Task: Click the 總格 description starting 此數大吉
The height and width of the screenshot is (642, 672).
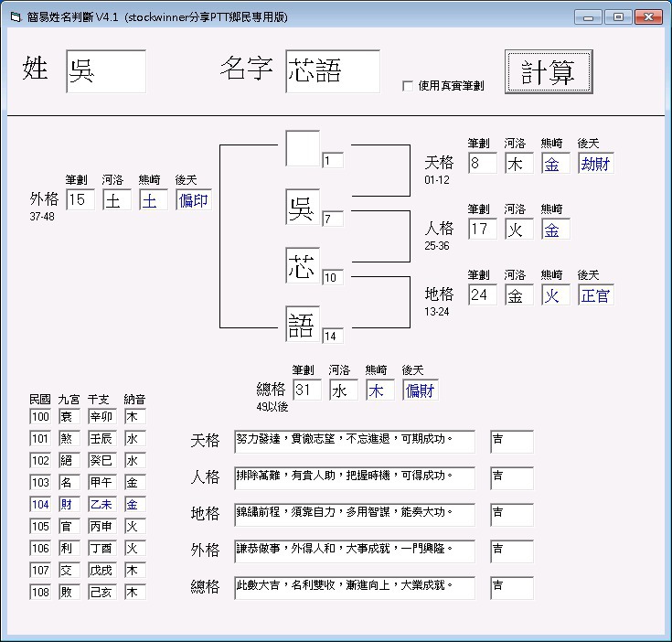Action: tap(355, 588)
